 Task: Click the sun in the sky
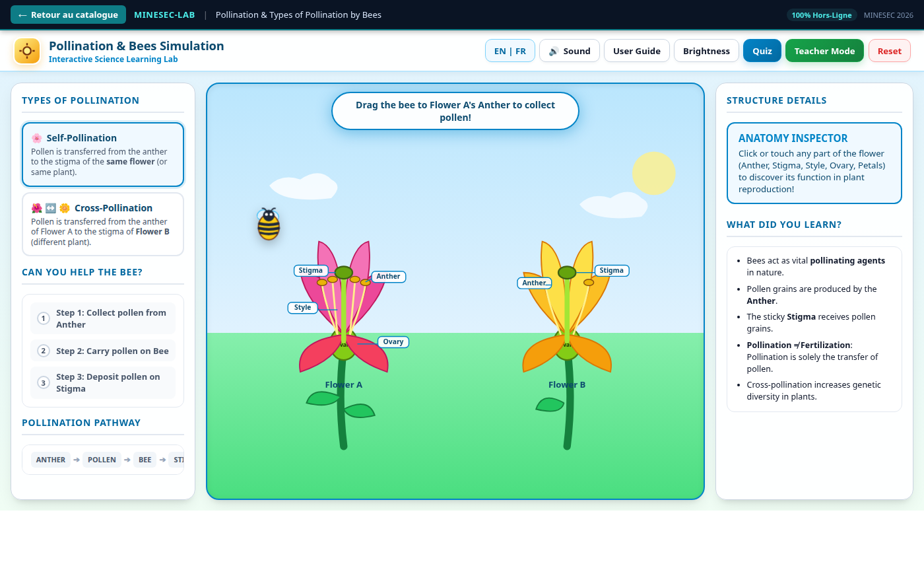pyautogui.click(x=653, y=173)
